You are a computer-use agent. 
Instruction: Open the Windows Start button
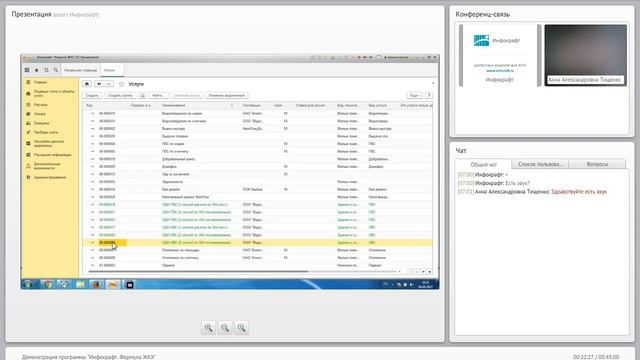[x=29, y=284]
